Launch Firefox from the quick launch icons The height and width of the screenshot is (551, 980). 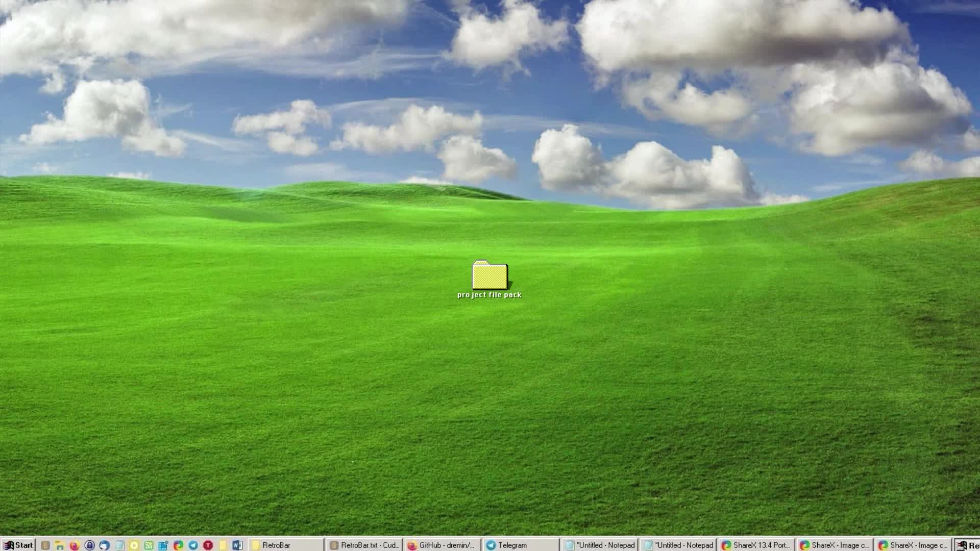pos(75,545)
